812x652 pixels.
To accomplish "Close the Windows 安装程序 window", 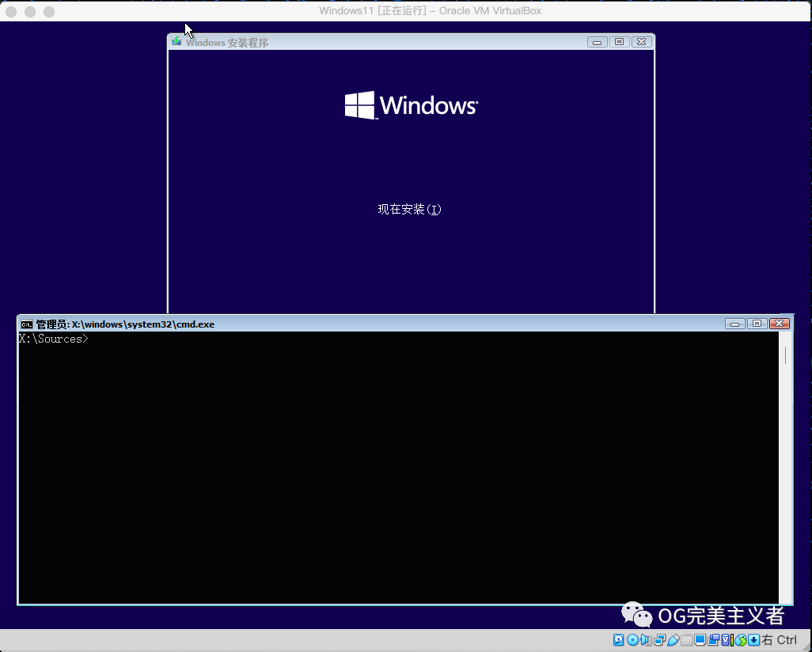I will tap(642, 42).
